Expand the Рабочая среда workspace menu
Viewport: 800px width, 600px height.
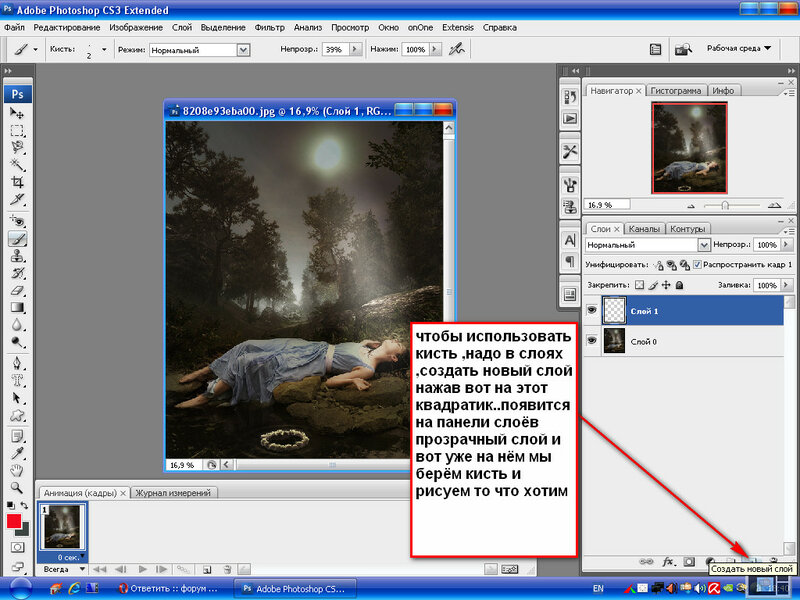click(738, 48)
